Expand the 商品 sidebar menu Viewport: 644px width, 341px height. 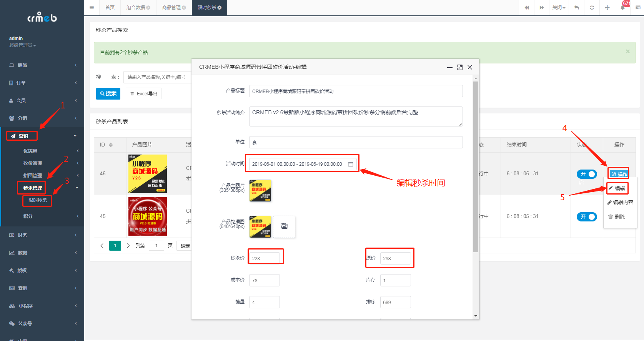click(x=42, y=65)
